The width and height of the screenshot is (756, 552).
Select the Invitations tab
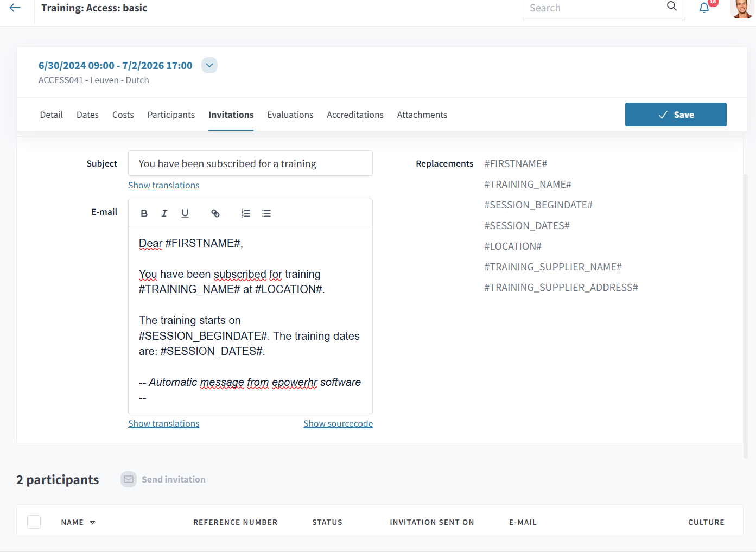click(231, 115)
